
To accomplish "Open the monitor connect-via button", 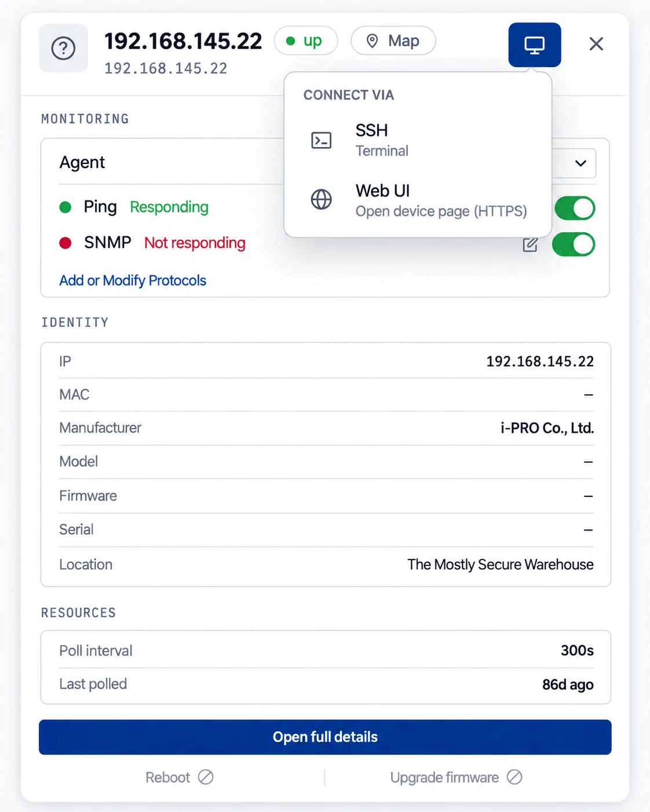I will click(x=535, y=45).
